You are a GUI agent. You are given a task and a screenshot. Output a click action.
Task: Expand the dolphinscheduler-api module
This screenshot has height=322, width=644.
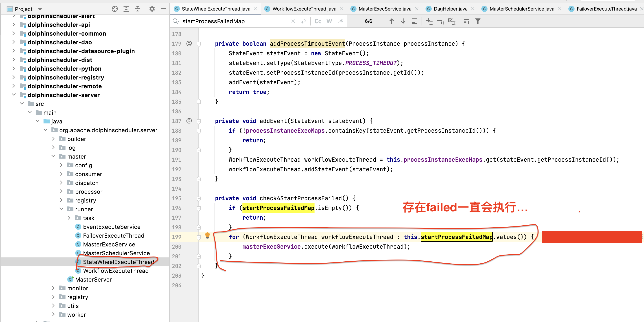click(x=14, y=24)
